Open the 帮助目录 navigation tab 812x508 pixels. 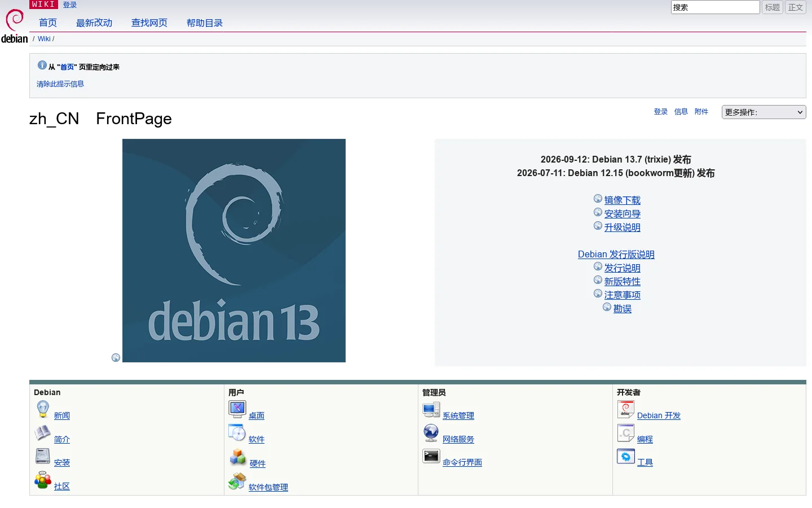coord(205,23)
